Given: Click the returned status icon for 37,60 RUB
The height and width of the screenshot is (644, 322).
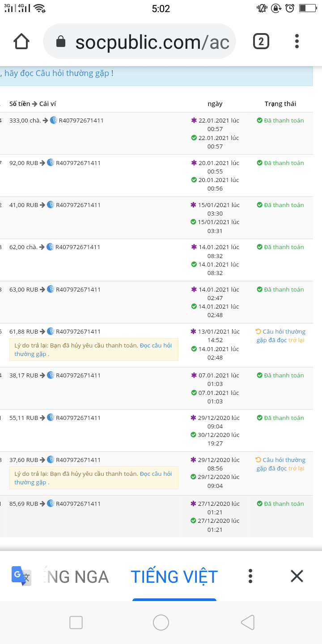Looking at the screenshot, I should 258,460.
